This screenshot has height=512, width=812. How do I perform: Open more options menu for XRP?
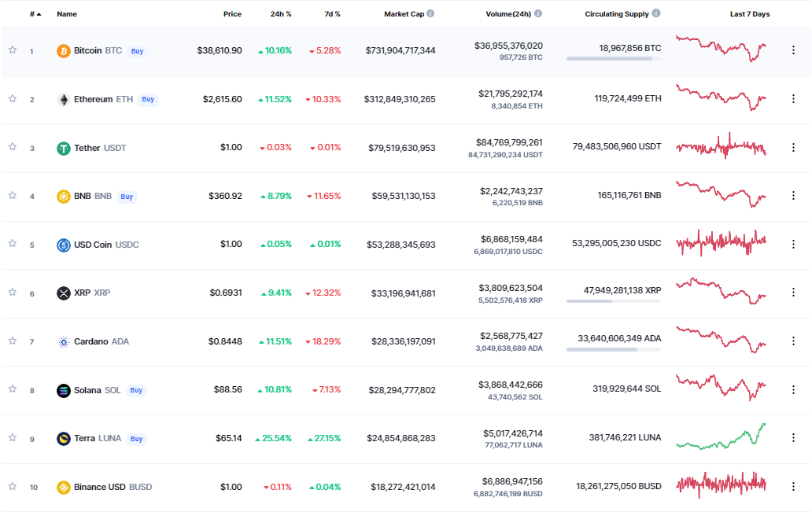[x=793, y=293]
